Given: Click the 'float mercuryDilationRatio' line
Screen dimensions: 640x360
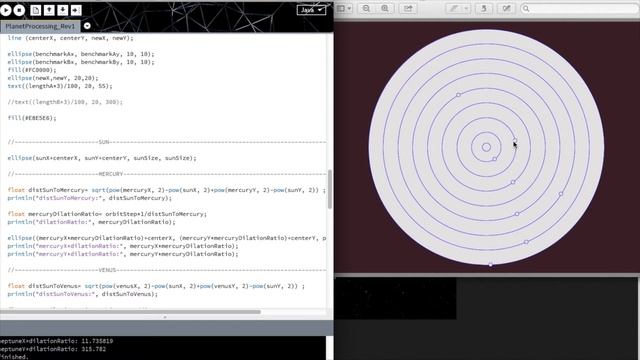Looking at the screenshot, I should click(x=107, y=214).
